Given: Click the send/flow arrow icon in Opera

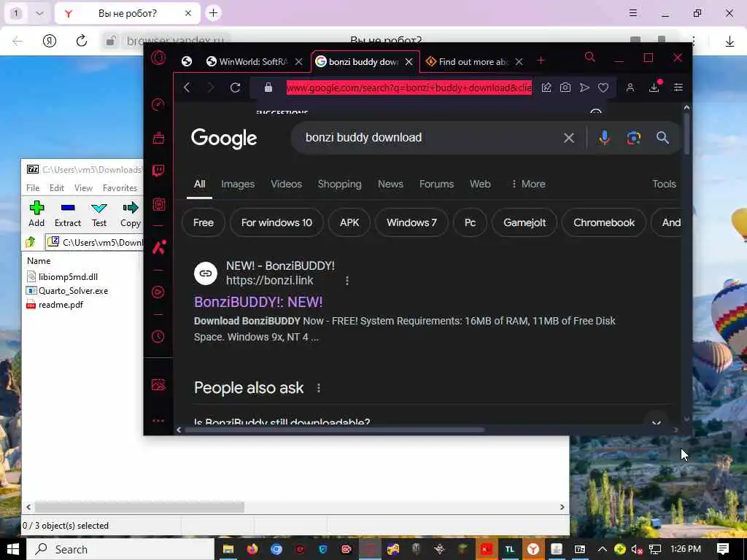Looking at the screenshot, I should click(x=584, y=87).
